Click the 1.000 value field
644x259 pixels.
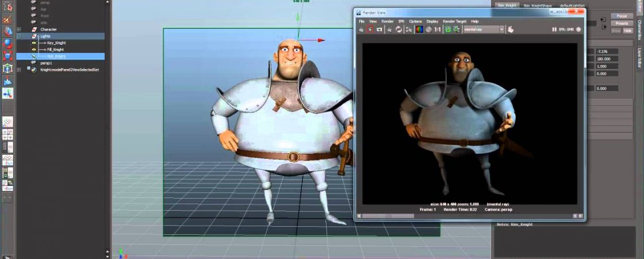coord(607,66)
